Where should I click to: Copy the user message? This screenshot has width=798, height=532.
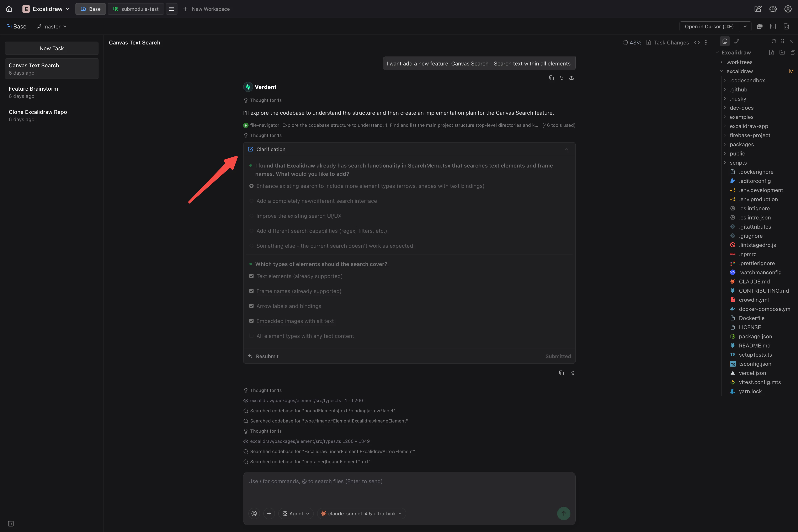click(x=551, y=78)
